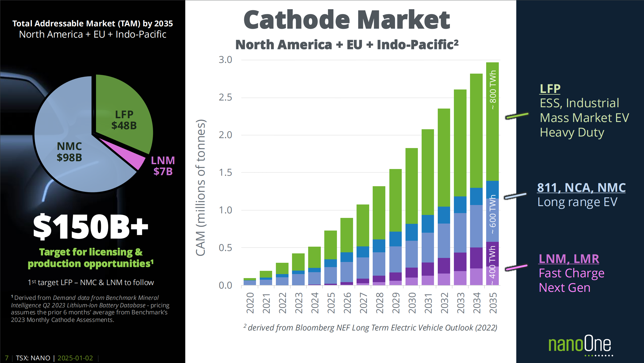
Task: Click the $150B+ headline text
Action: (x=90, y=227)
